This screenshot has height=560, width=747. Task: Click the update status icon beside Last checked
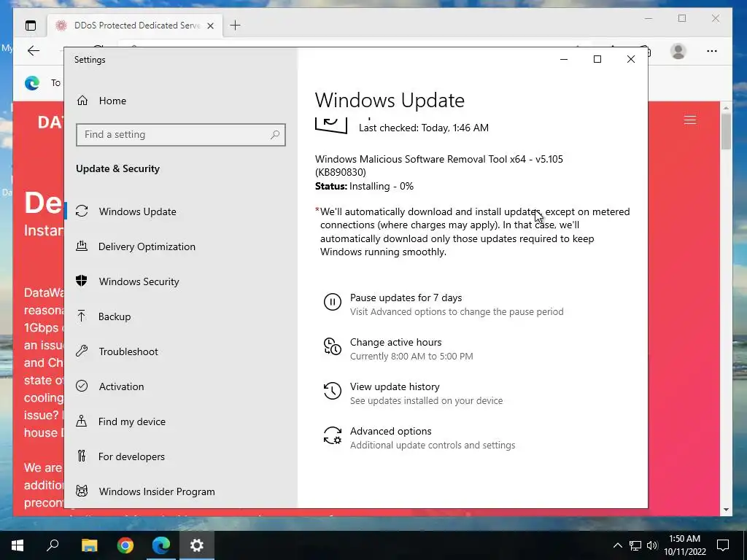[331, 124]
